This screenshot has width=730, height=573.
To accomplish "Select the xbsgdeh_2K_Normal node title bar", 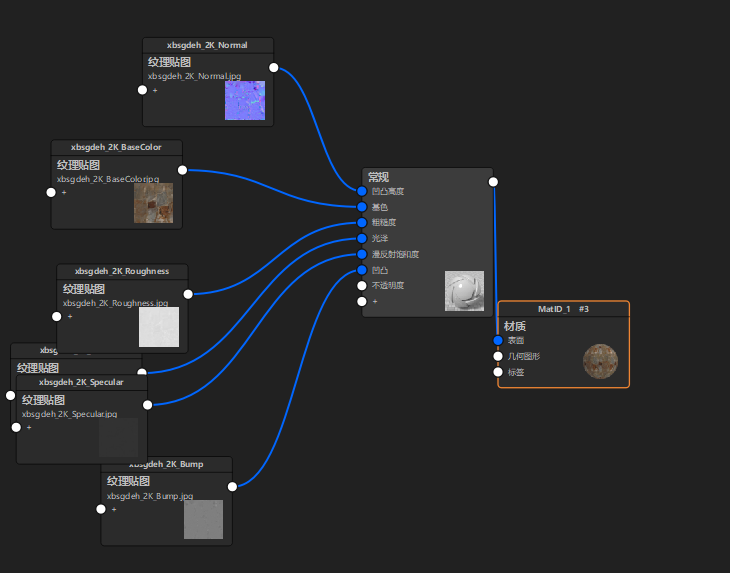I will [208, 45].
